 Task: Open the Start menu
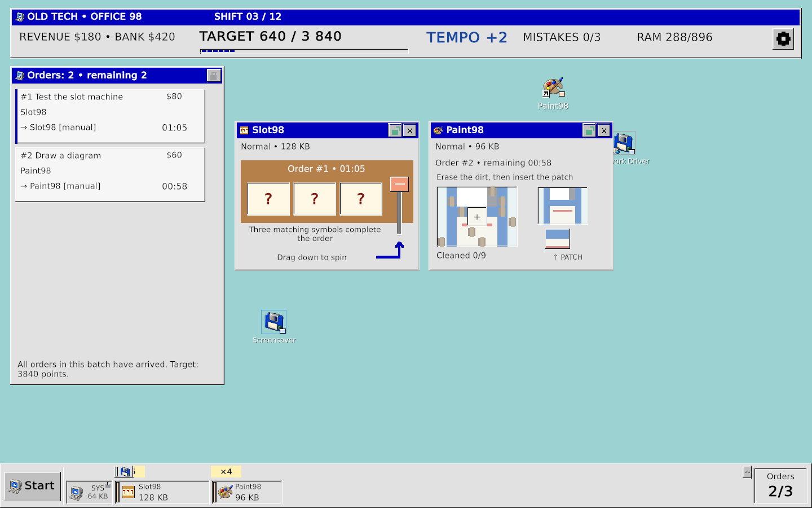(x=33, y=487)
